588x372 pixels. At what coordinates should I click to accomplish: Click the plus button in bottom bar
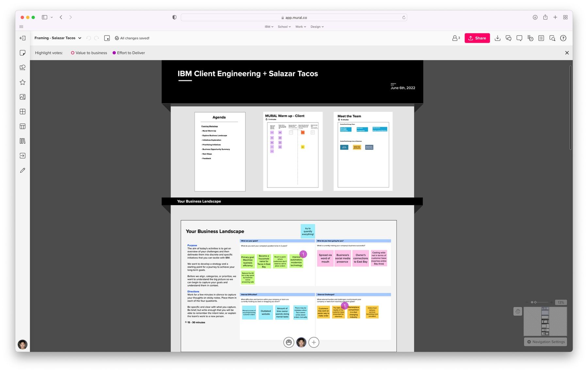click(314, 342)
